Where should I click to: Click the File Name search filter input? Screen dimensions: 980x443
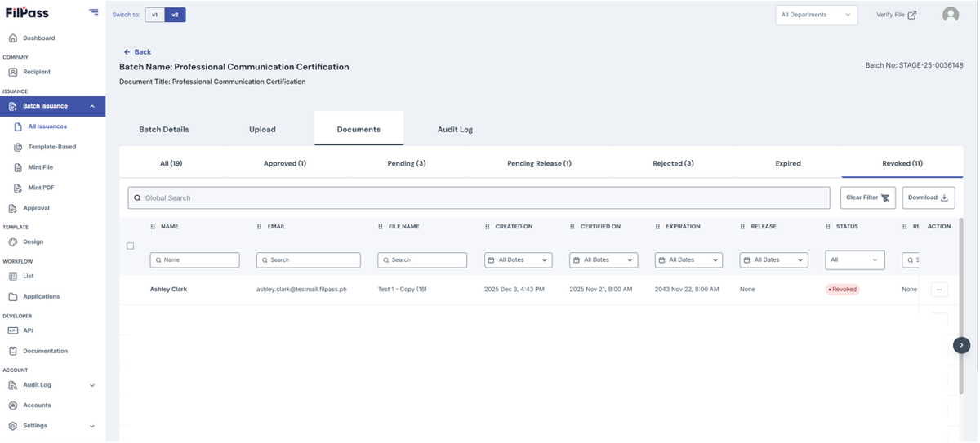point(422,259)
